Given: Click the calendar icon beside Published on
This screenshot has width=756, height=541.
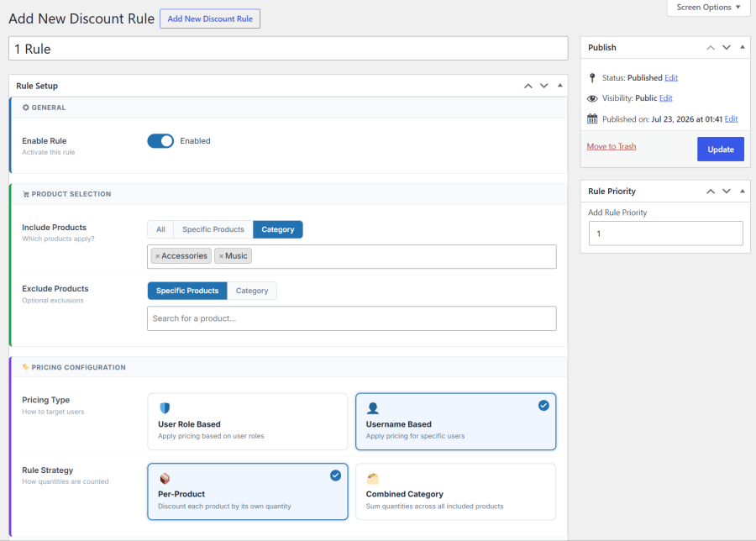Looking at the screenshot, I should 592,118.
